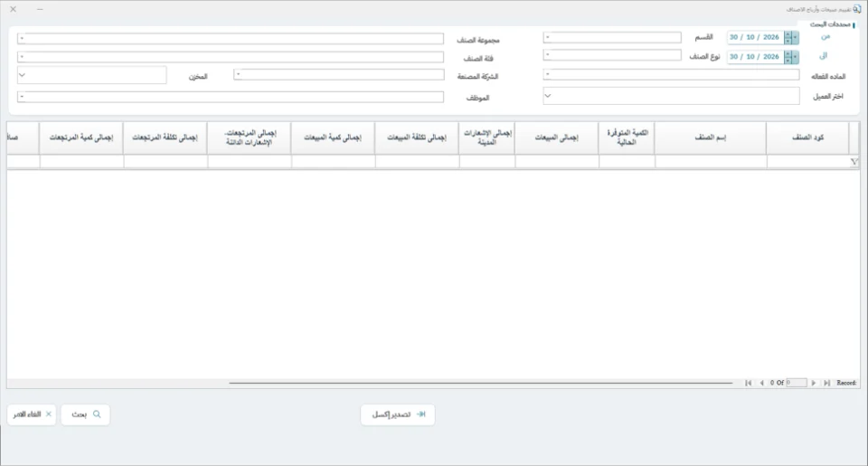
Task: Click filter cell under كود الصنف column
Action: click(x=807, y=162)
